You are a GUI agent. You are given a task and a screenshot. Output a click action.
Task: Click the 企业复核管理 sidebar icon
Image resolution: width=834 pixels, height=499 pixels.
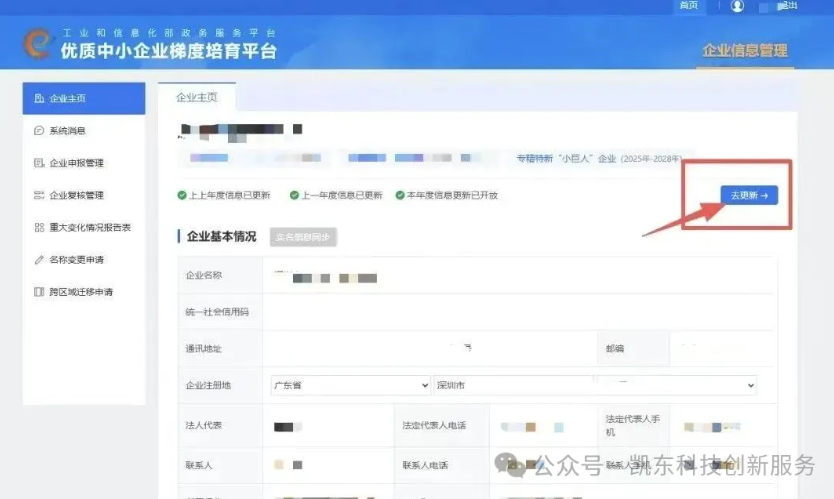click(x=39, y=195)
